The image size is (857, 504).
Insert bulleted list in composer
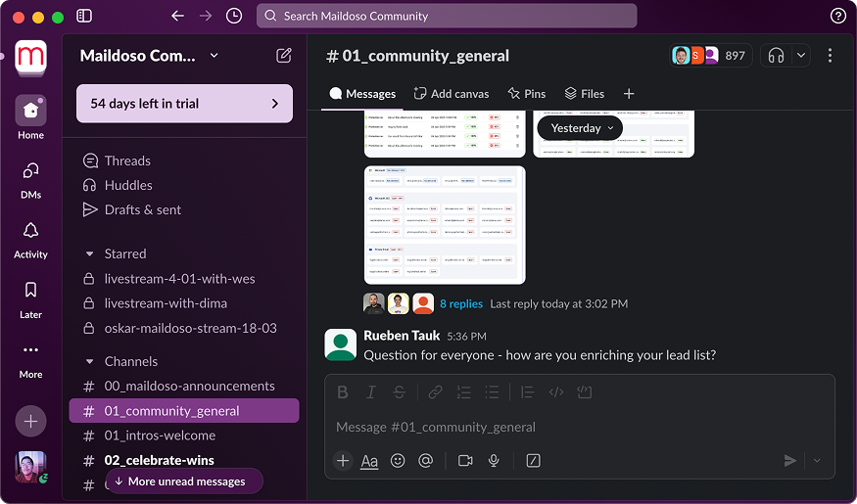click(x=492, y=392)
